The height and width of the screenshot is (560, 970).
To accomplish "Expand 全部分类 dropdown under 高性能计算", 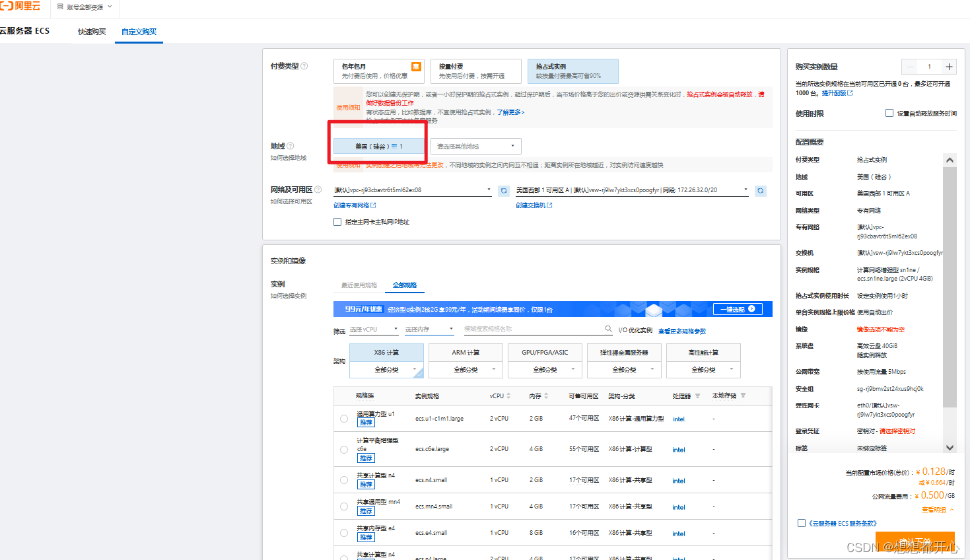I will tap(703, 370).
